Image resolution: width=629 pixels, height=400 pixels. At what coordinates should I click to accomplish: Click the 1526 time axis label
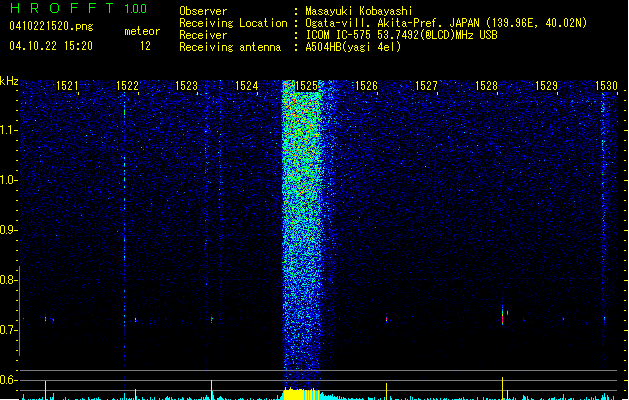(x=366, y=86)
